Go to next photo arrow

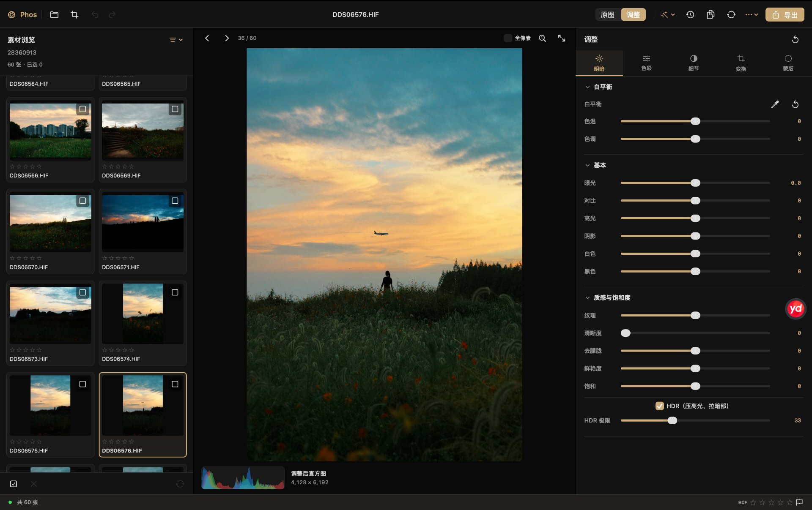pyautogui.click(x=227, y=38)
